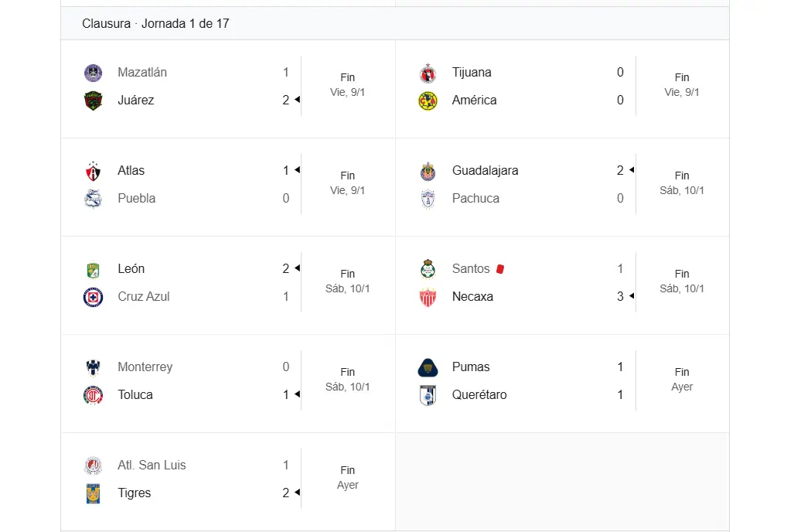The height and width of the screenshot is (532, 794).
Task: Click the Cruz Azul crest icon
Action: tap(93, 297)
